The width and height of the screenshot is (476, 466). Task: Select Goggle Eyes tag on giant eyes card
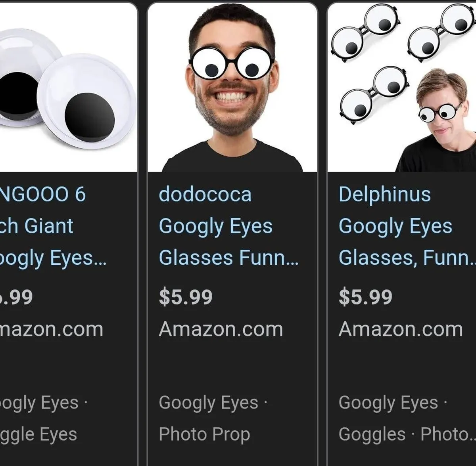(x=39, y=434)
